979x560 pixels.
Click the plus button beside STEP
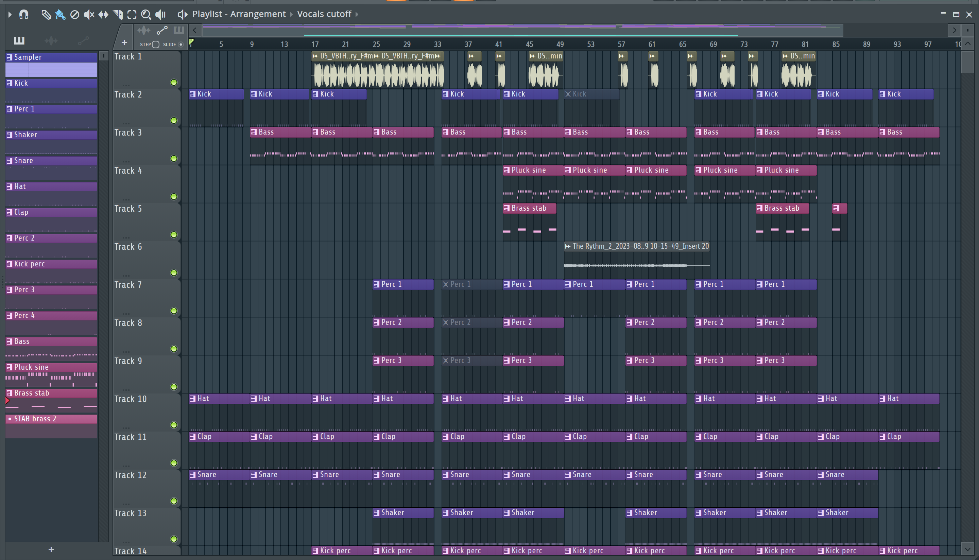(x=124, y=43)
